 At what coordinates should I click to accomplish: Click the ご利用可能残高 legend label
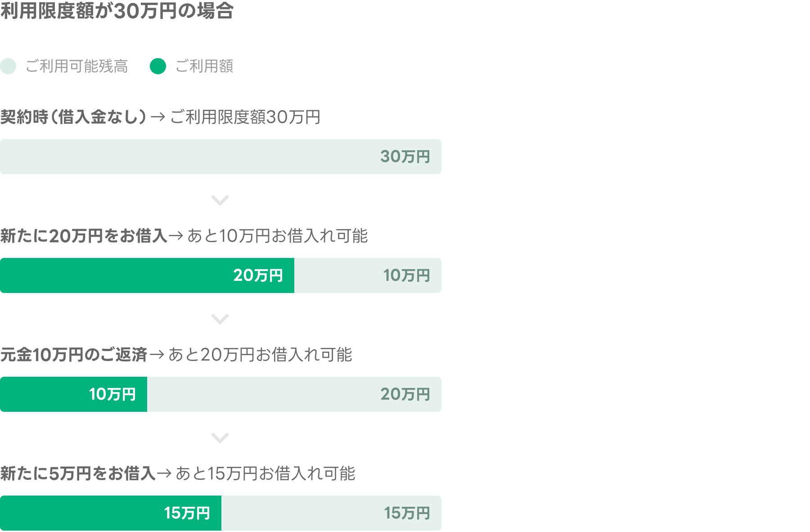77,66
